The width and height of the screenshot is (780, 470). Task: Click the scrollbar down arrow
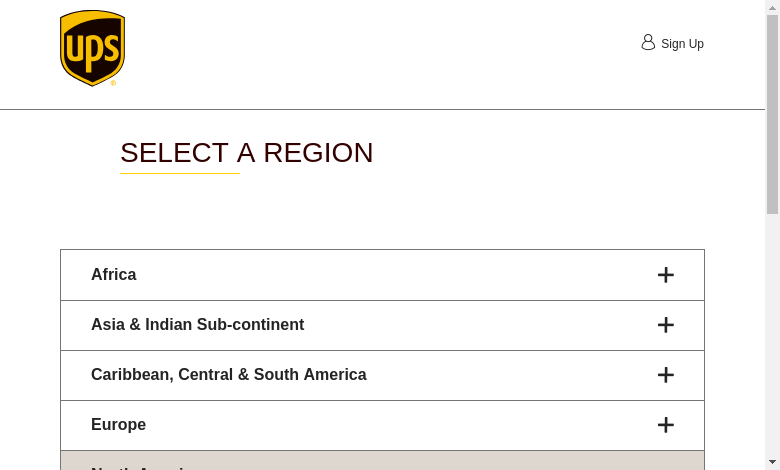772,462
